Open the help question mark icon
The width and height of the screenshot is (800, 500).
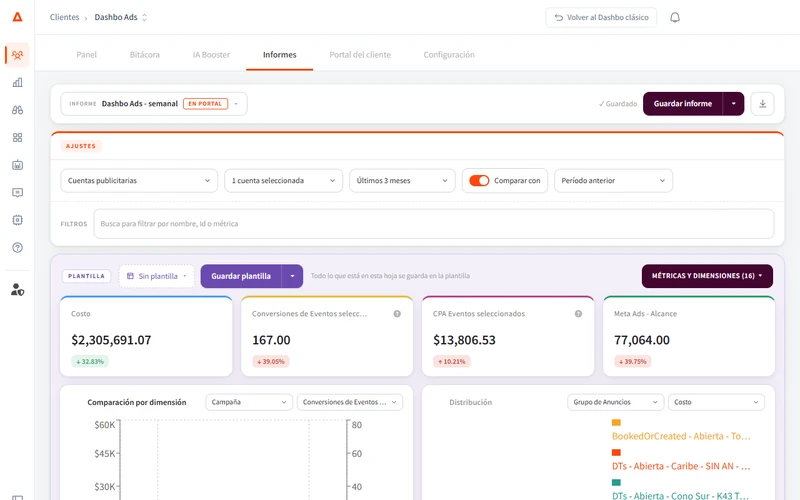[17, 247]
